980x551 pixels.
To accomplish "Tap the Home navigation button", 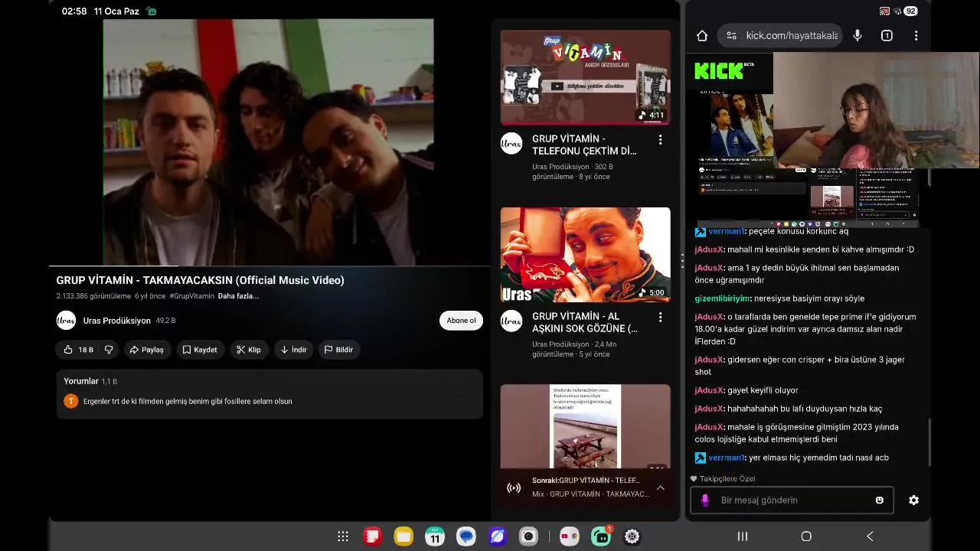I will (806, 536).
